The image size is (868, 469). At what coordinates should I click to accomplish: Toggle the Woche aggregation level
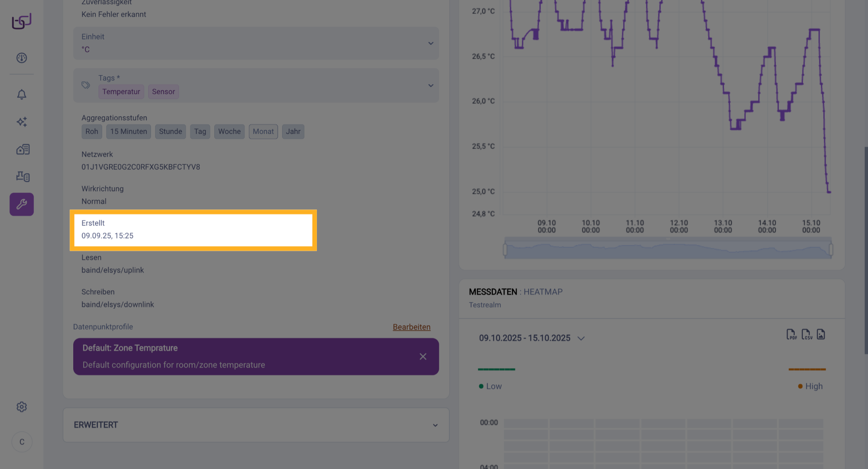click(x=229, y=132)
